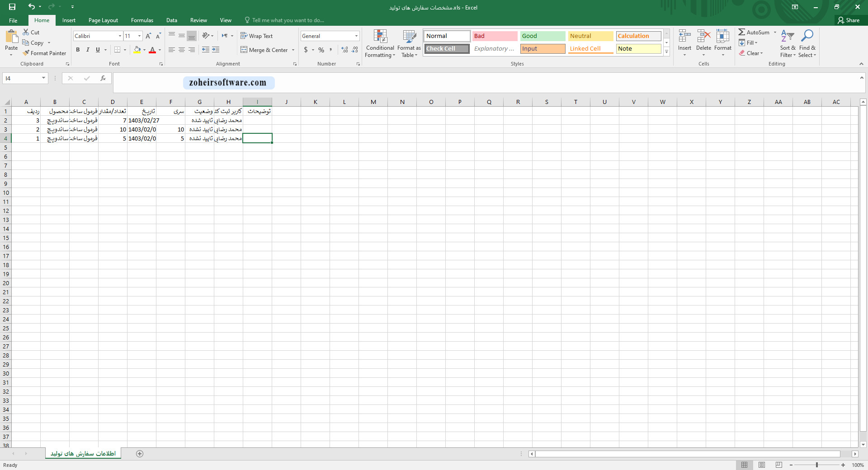868x470 pixels.
Task: Switch to the Data tab
Action: (x=171, y=20)
